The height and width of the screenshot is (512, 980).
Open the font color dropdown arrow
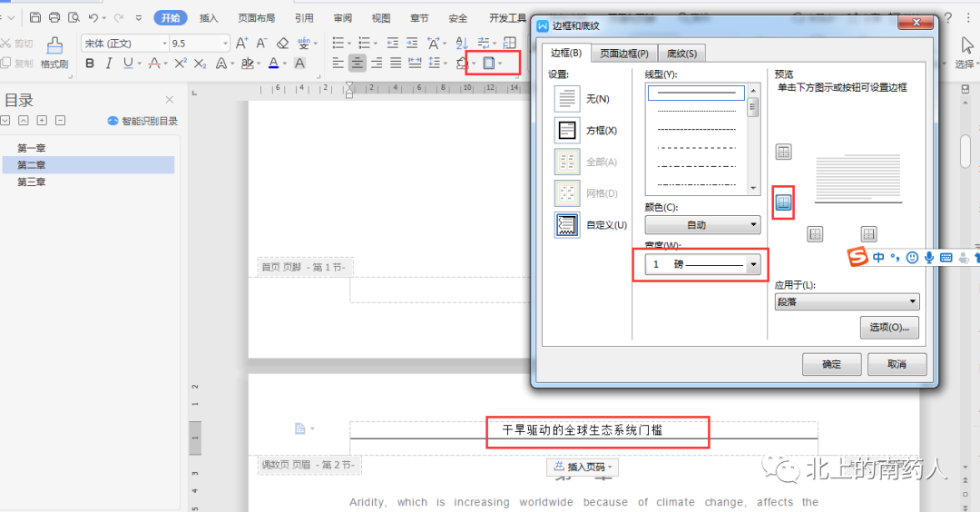click(x=284, y=64)
